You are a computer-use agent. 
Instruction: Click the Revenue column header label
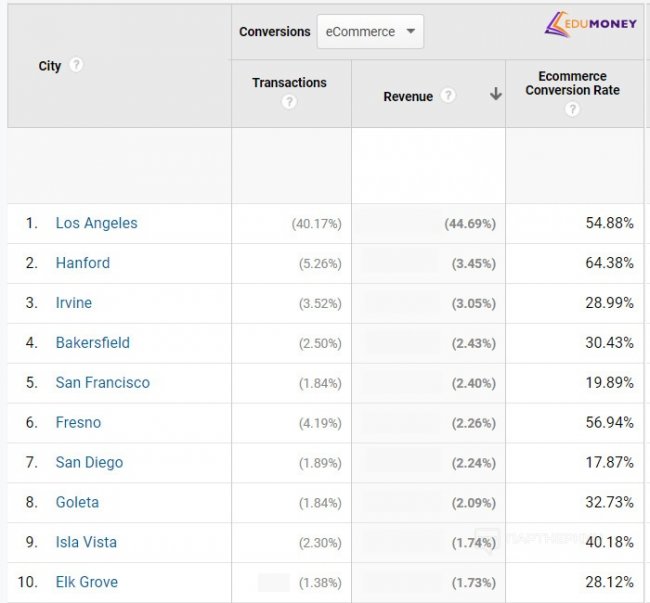click(408, 97)
